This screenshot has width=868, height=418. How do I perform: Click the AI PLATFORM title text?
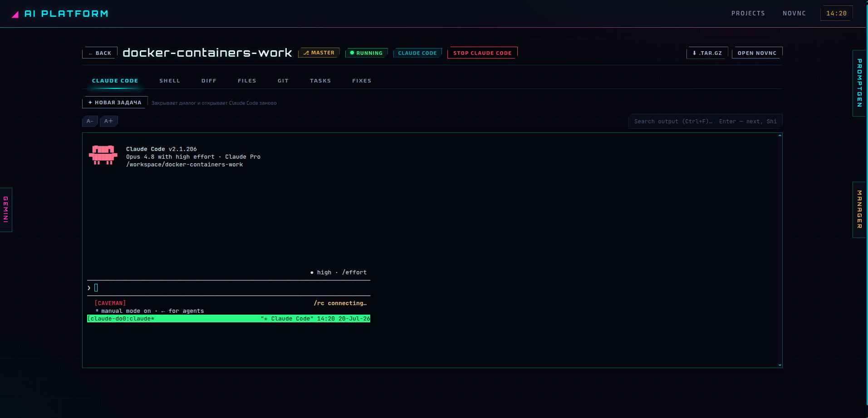click(x=66, y=14)
